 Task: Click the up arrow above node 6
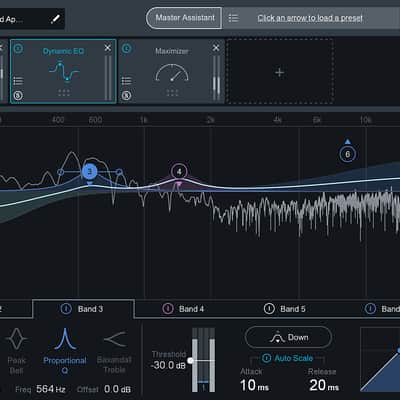[x=348, y=142]
